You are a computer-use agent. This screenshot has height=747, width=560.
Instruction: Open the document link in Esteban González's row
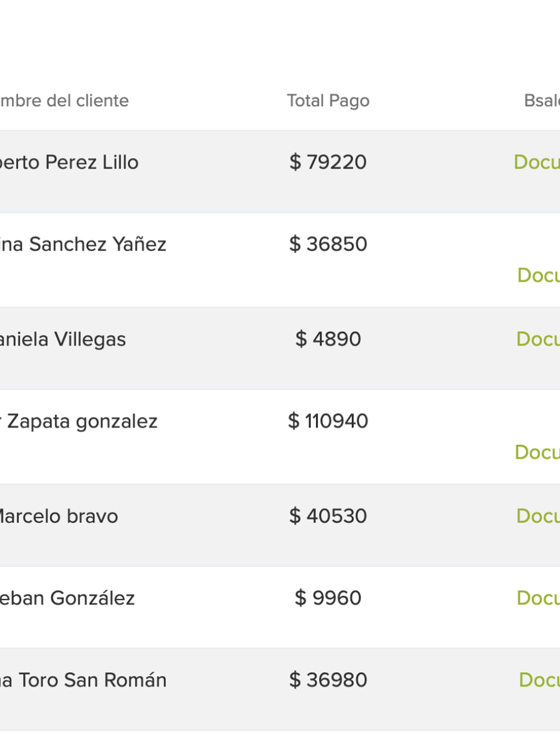point(538,598)
